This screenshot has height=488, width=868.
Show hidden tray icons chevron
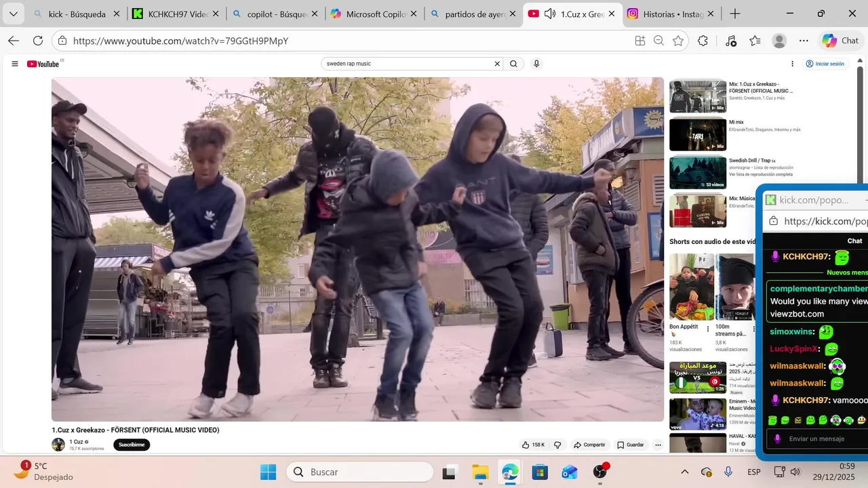[x=685, y=472]
